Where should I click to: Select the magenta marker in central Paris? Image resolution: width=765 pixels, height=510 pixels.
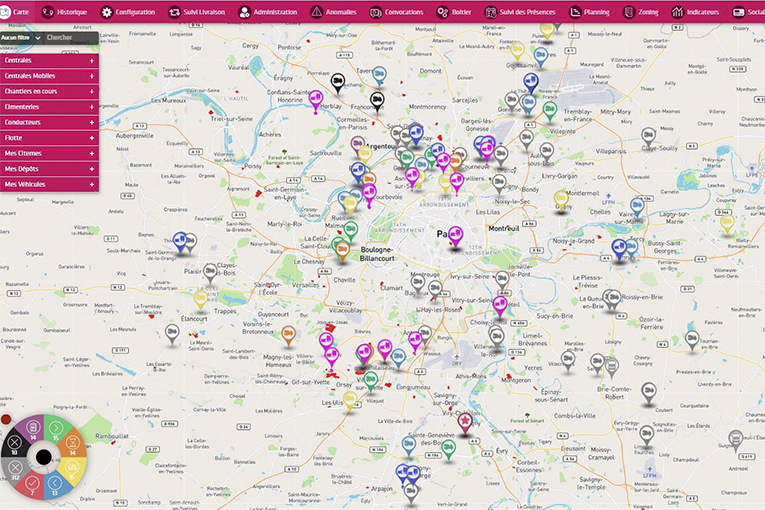pyautogui.click(x=456, y=237)
